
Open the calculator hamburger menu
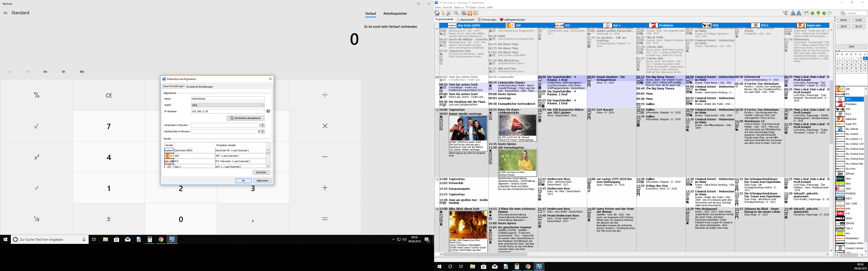(x=5, y=13)
